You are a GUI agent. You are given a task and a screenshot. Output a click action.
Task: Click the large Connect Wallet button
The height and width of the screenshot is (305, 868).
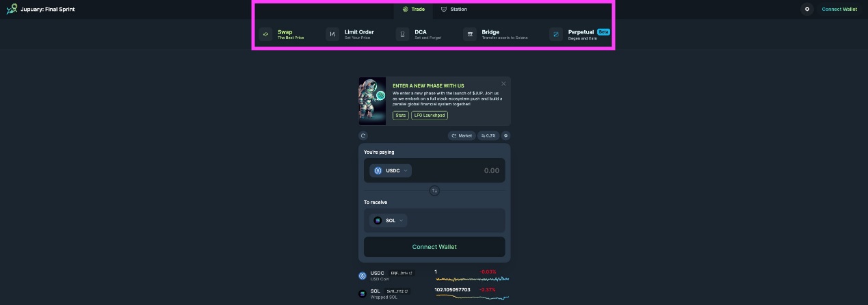[434, 247]
